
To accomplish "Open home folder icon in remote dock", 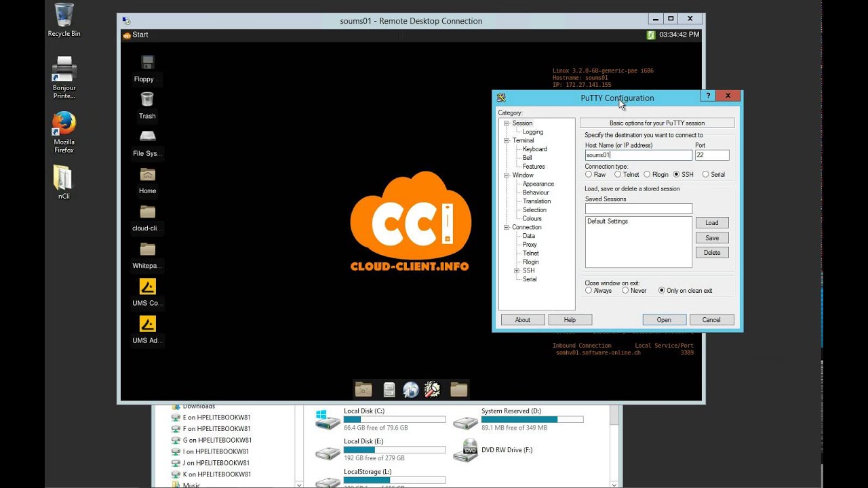I will 363,389.
